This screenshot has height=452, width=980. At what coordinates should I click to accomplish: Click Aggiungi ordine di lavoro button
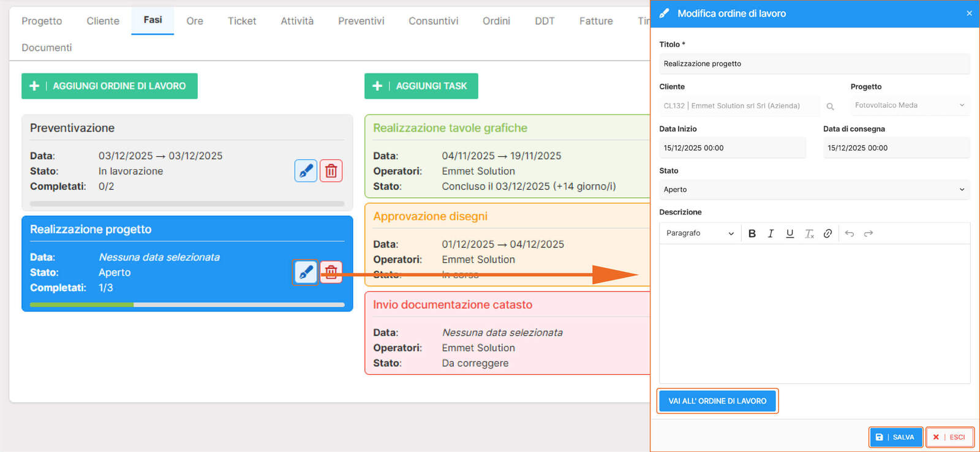(x=110, y=86)
